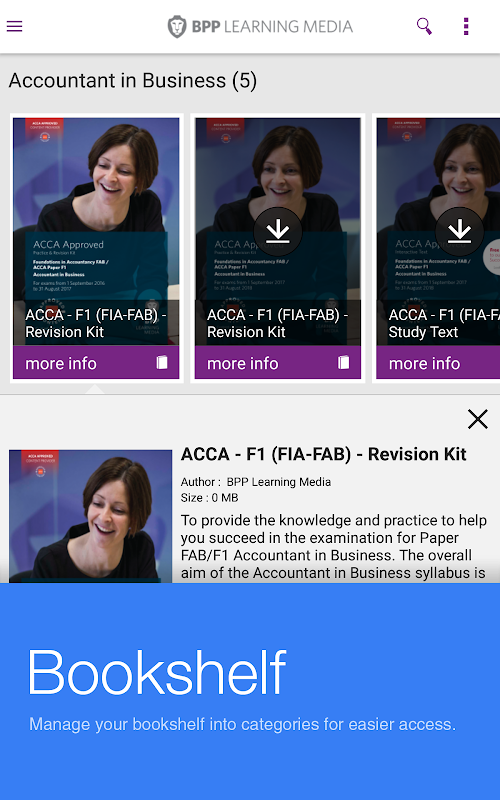Open first ACCA Revision Kit cover
500x800 pixels.
coord(96,232)
